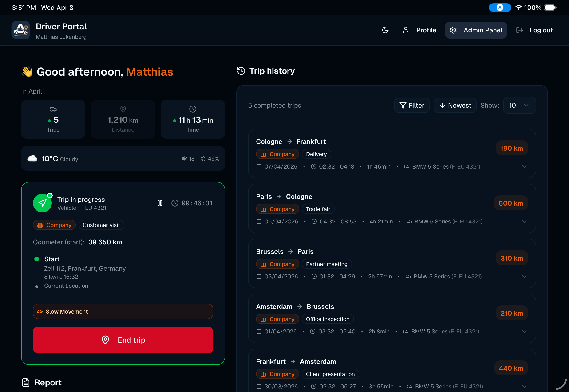
Task: Expand the Paris to Cologne trip details
Action: point(524,221)
